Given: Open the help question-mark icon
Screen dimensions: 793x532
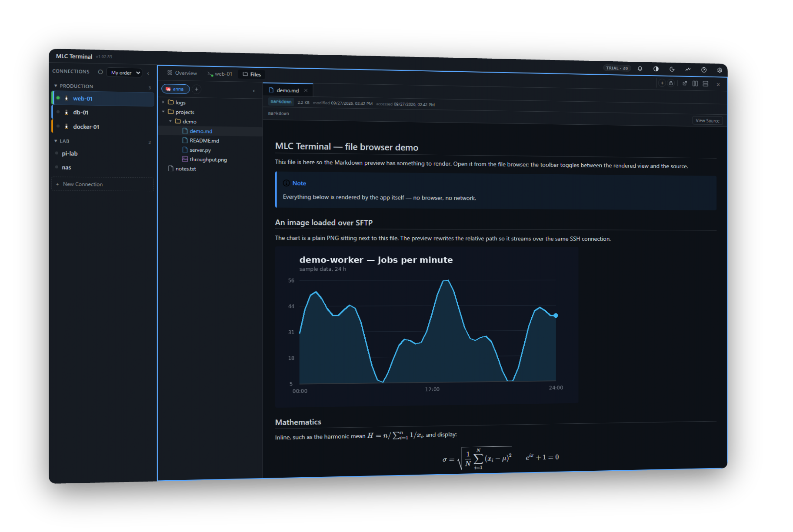Looking at the screenshot, I should point(704,70).
